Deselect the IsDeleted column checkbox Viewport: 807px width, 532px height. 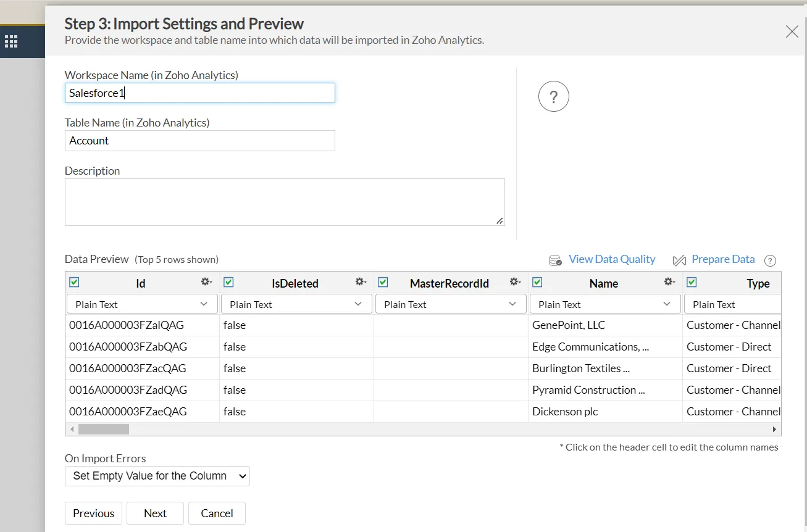click(x=228, y=281)
